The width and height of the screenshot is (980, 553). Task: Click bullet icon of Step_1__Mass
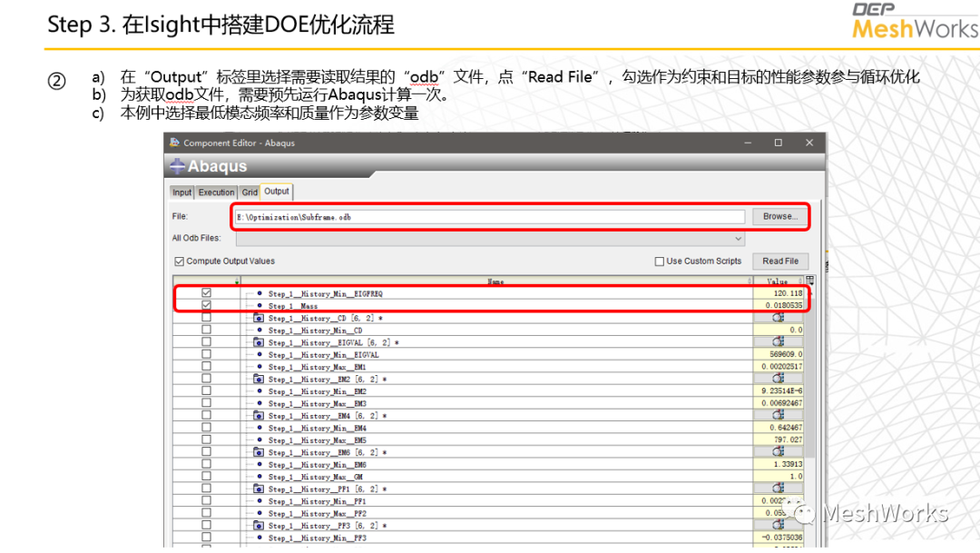click(x=260, y=305)
